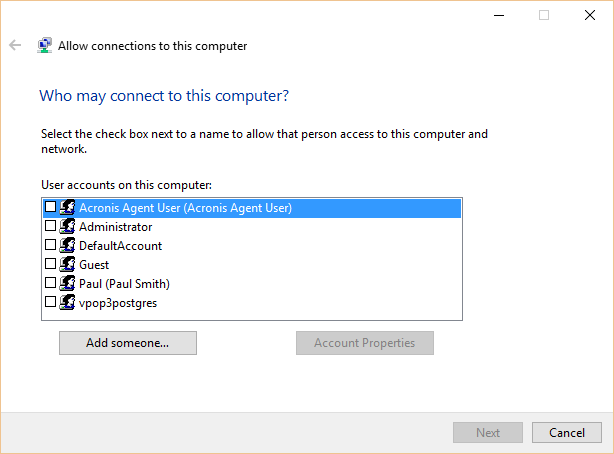Click the Guest user icon
This screenshot has width=614, height=454.
click(x=67, y=264)
